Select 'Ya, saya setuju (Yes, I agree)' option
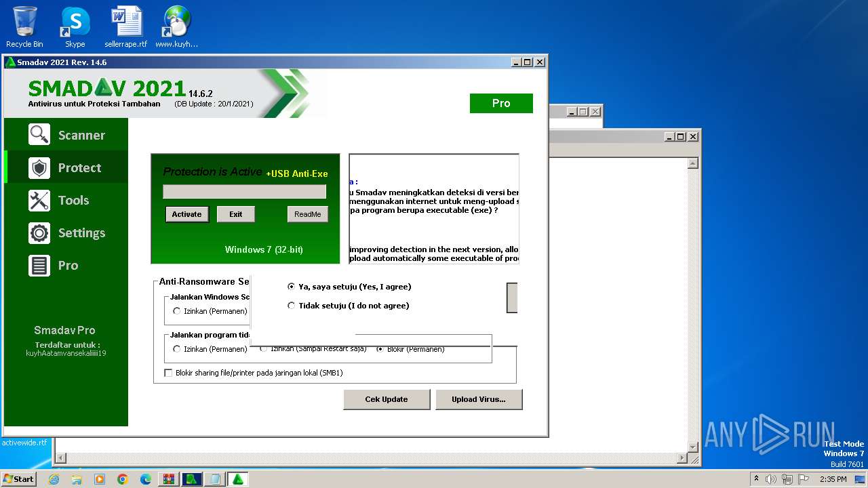 pyautogui.click(x=349, y=287)
